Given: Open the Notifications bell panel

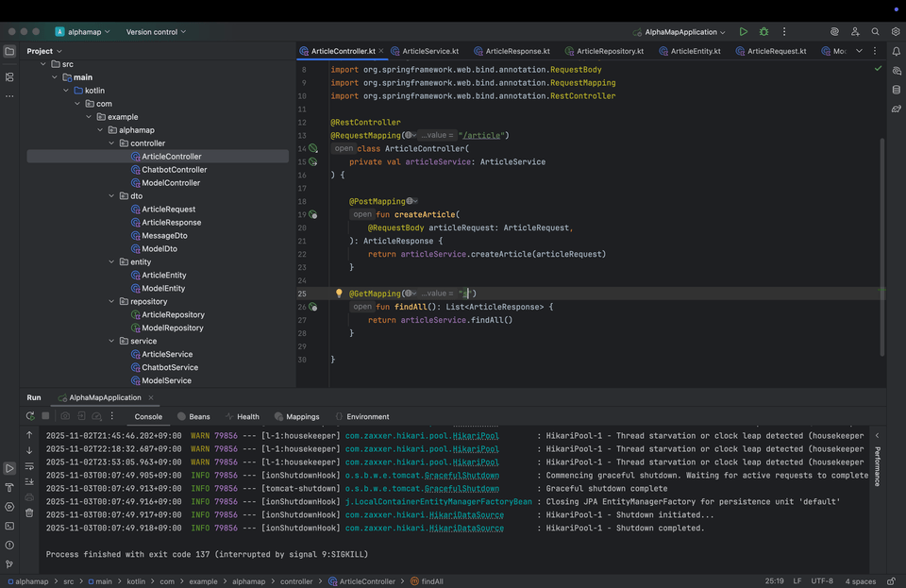Looking at the screenshot, I should coord(896,51).
